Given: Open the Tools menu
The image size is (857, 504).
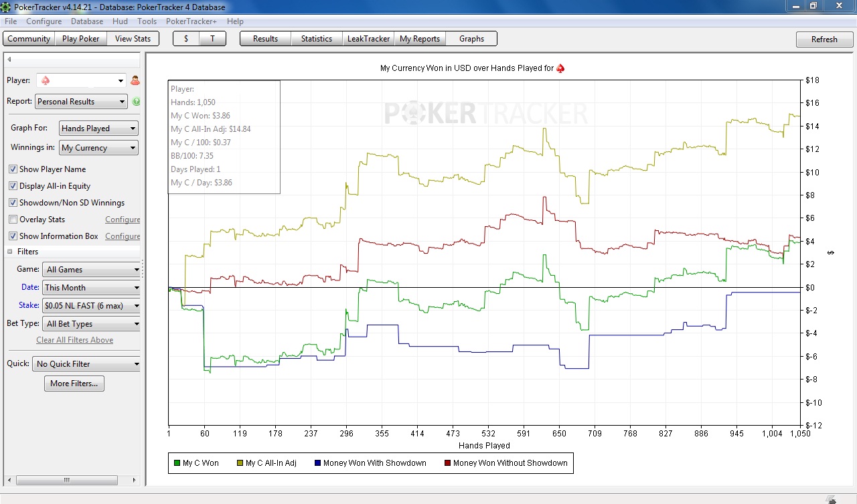Looking at the screenshot, I should 147,21.
